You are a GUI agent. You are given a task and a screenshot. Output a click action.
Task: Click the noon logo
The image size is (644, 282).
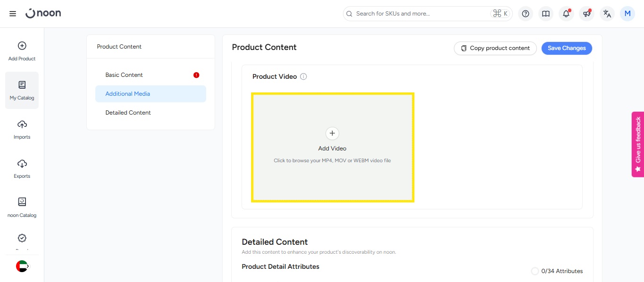point(43,14)
